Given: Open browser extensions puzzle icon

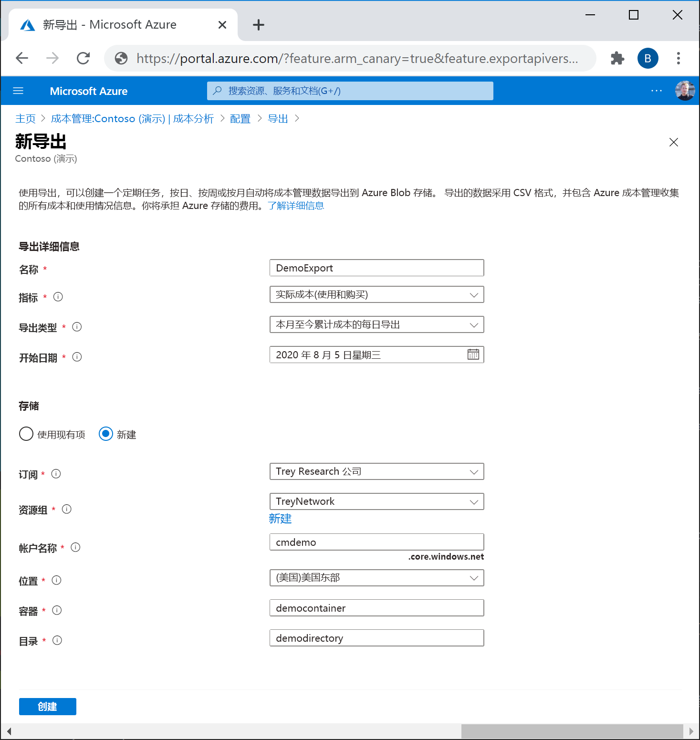Looking at the screenshot, I should pyautogui.click(x=617, y=58).
